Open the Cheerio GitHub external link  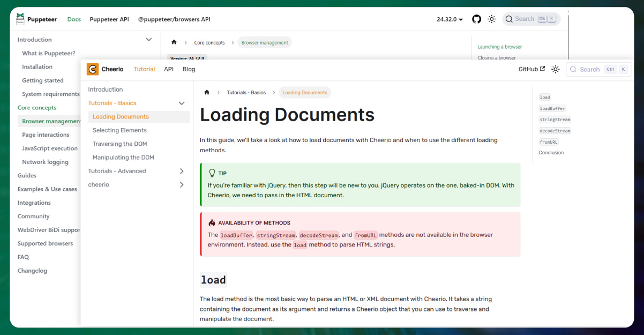531,69
